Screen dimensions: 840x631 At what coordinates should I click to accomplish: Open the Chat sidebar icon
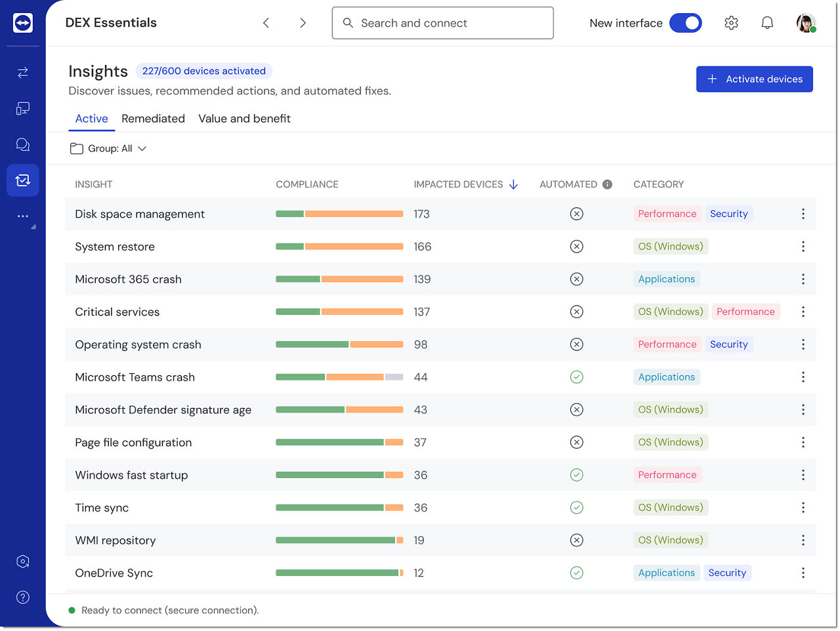(x=23, y=145)
